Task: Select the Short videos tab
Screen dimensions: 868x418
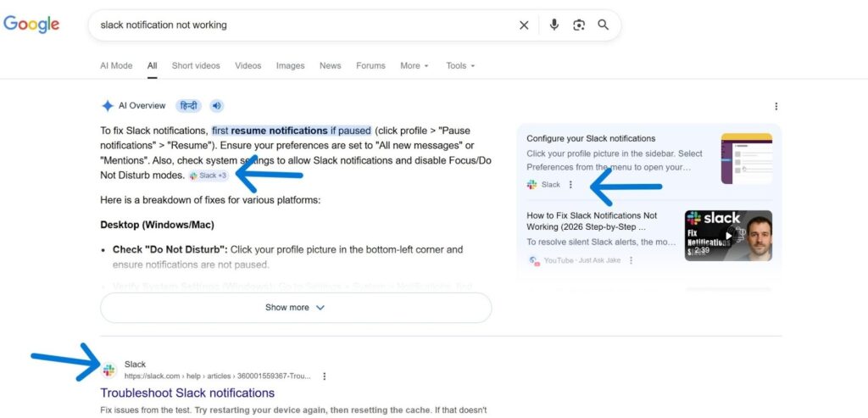Action: [196, 66]
